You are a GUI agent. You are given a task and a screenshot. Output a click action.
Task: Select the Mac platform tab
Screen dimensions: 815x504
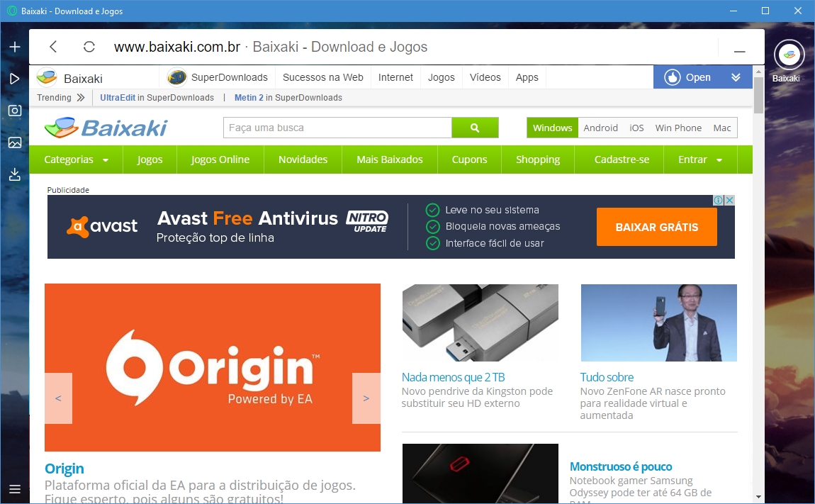[722, 128]
